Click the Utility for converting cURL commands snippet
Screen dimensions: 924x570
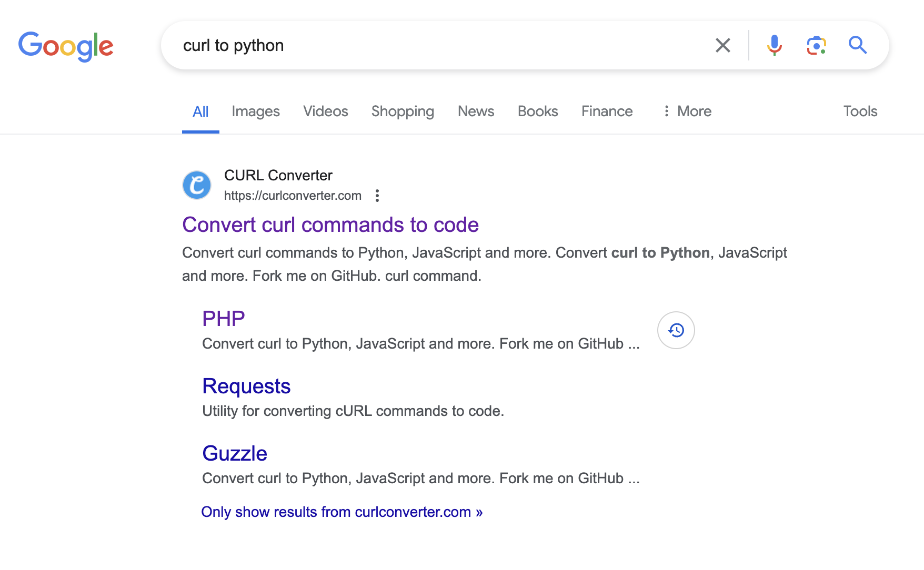pyautogui.click(x=353, y=411)
